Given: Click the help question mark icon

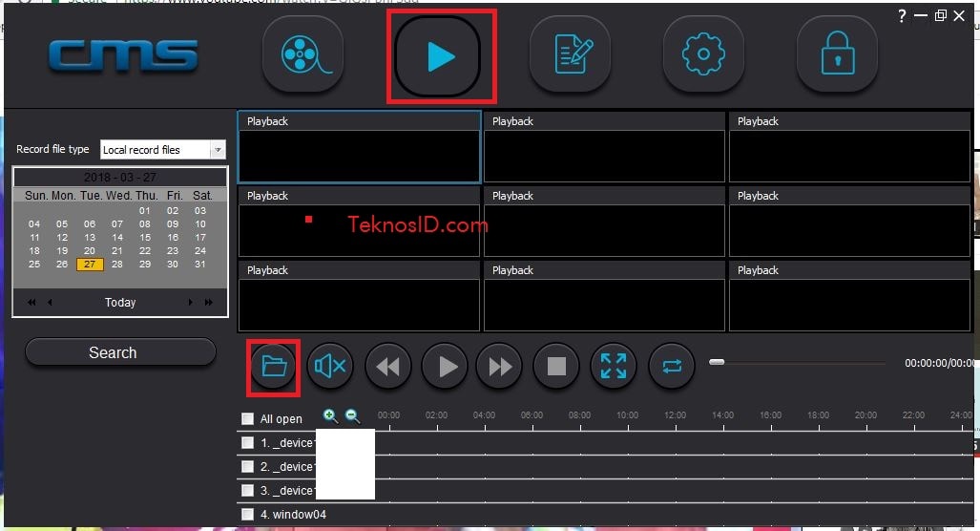Looking at the screenshot, I should 901,15.
